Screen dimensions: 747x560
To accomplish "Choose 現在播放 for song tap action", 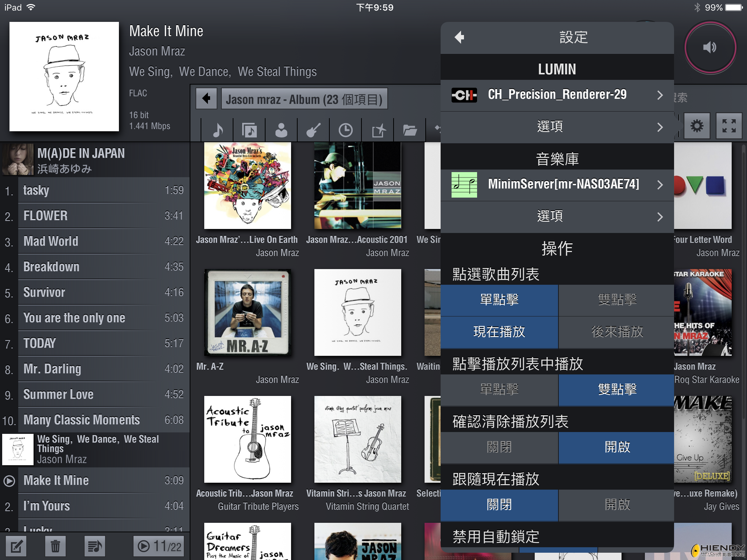I will (499, 332).
